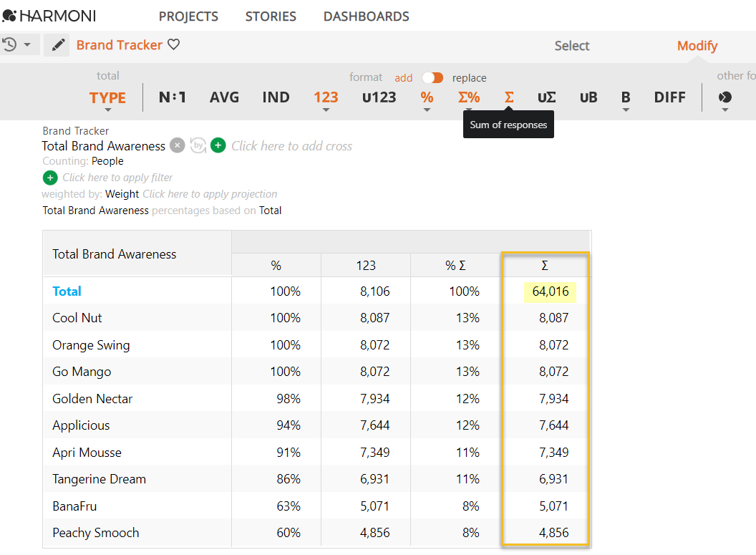Image resolution: width=756 pixels, height=555 pixels.
Task: Click the TYPE toolbar label
Action: [107, 98]
